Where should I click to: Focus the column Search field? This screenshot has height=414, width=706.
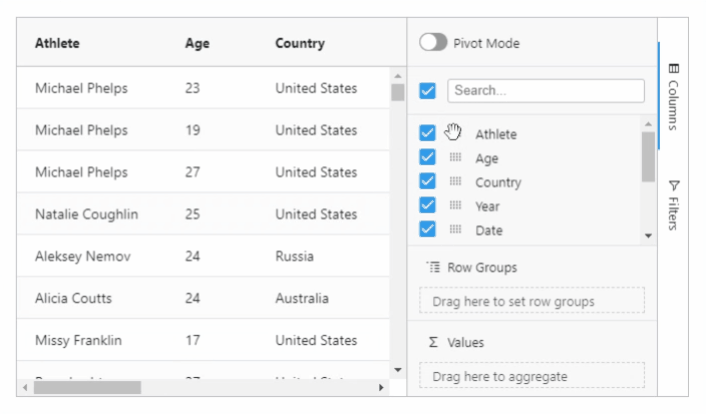point(545,90)
